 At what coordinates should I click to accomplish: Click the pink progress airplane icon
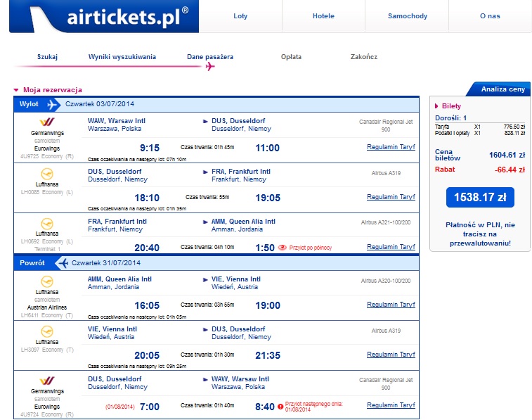pyautogui.click(x=210, y=67)
